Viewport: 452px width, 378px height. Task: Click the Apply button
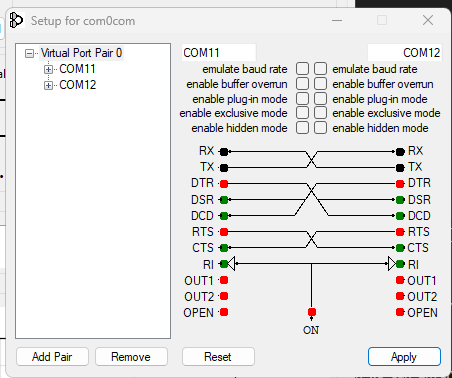pos(404,357)
